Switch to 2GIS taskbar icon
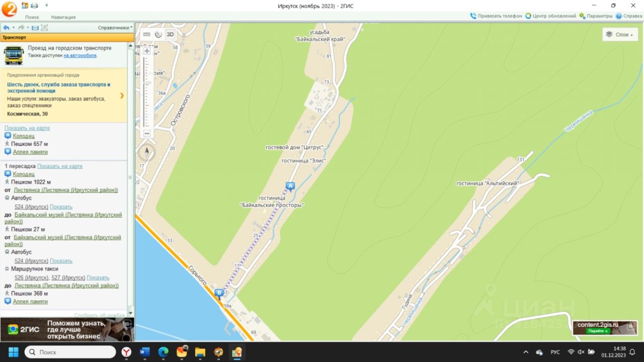Viewport: 644px width, 362px height. coord(236,352)
